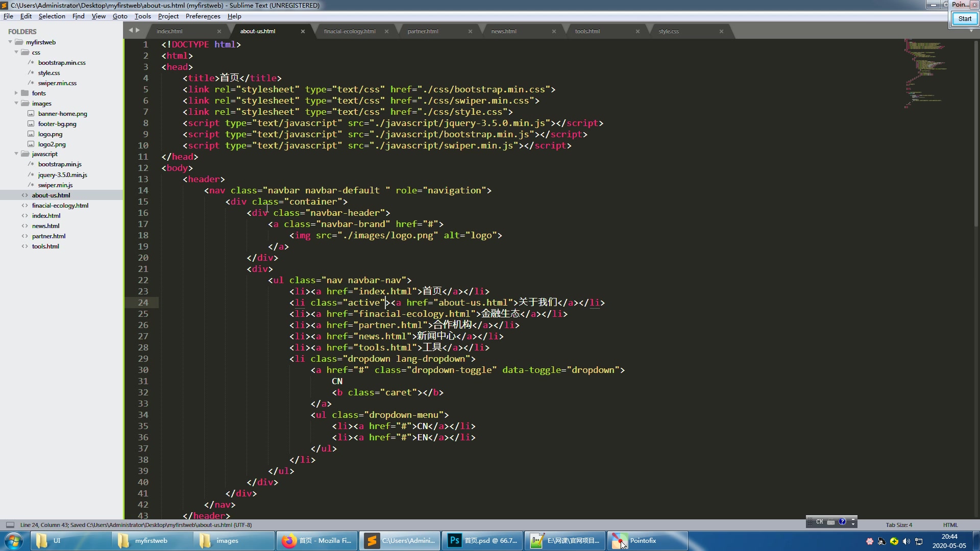Expand the fonts folder
Screen dimensions: 980x551
(x=16, y=93)
